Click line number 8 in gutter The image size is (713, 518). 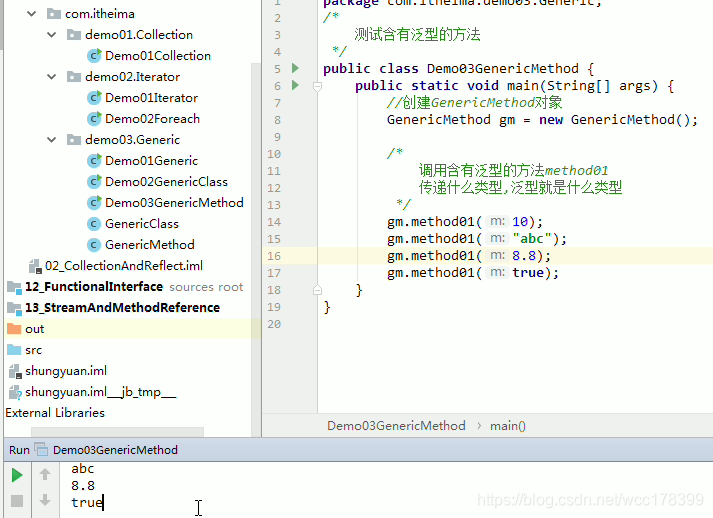click(277, 120)
